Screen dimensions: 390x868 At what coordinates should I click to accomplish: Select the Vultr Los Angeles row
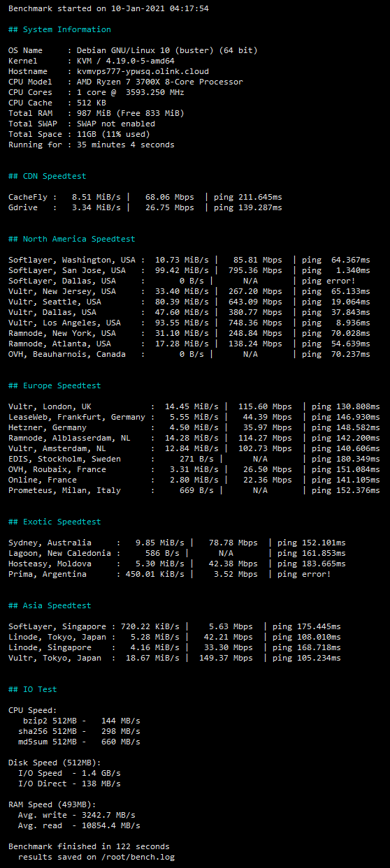tap(189, 323)
